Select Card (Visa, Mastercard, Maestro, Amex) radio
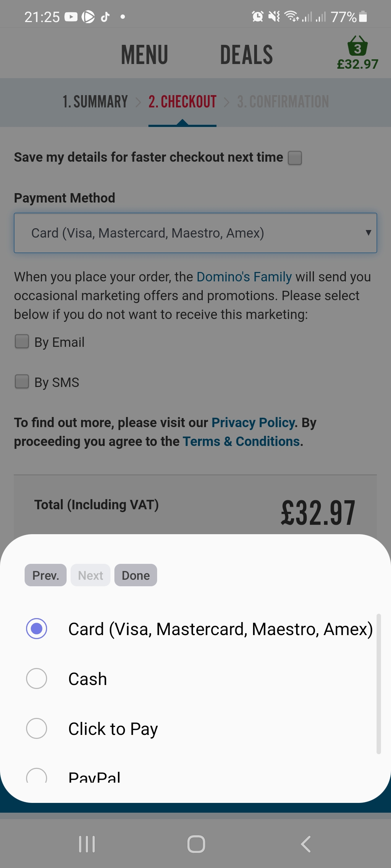391x868 pixels. [x=37, y=629]
